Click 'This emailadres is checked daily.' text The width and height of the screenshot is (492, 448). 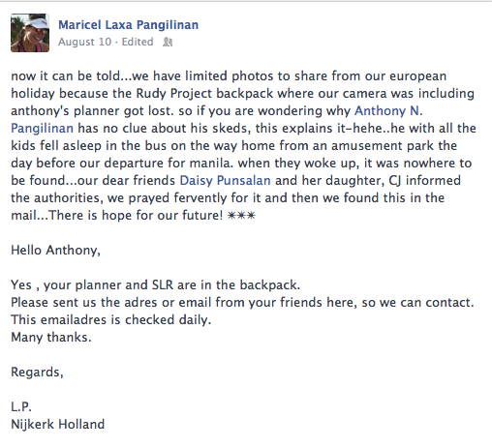pyautogui.click(x=111, y=320)
